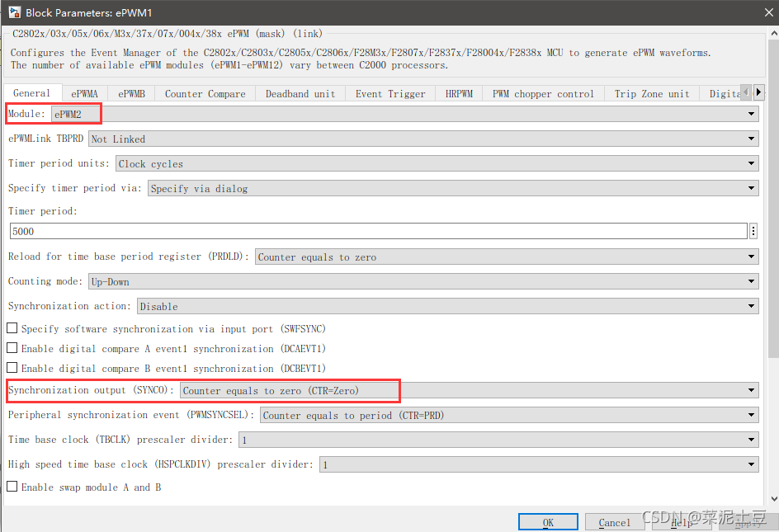Check Enable swap module A and B
The image size is (779, 532).
click(12, 487)
